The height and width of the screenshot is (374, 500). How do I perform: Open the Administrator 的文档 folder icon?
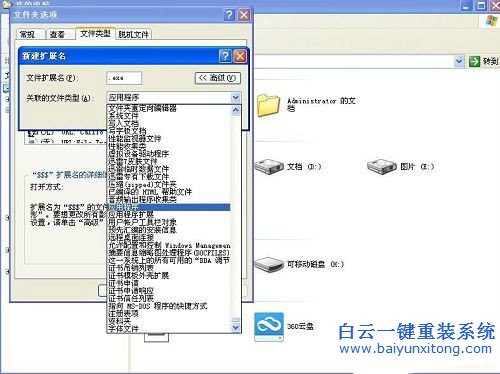point(268,105)
